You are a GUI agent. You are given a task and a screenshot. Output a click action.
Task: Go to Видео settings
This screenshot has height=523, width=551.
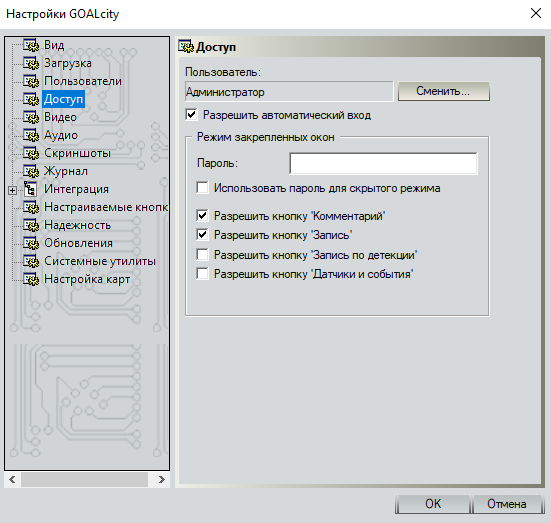pyautogui.click(x=60, y=117)
